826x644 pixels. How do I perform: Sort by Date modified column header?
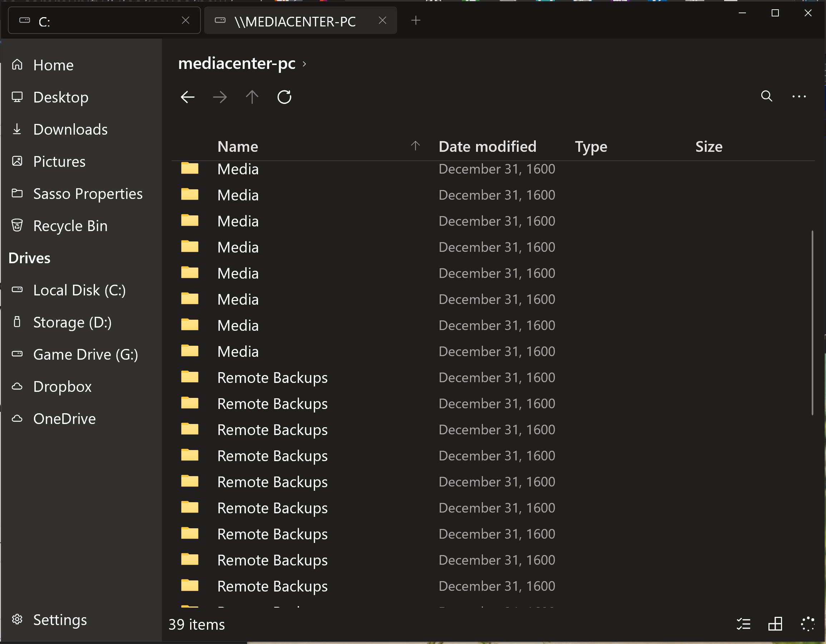coord(487,147)
